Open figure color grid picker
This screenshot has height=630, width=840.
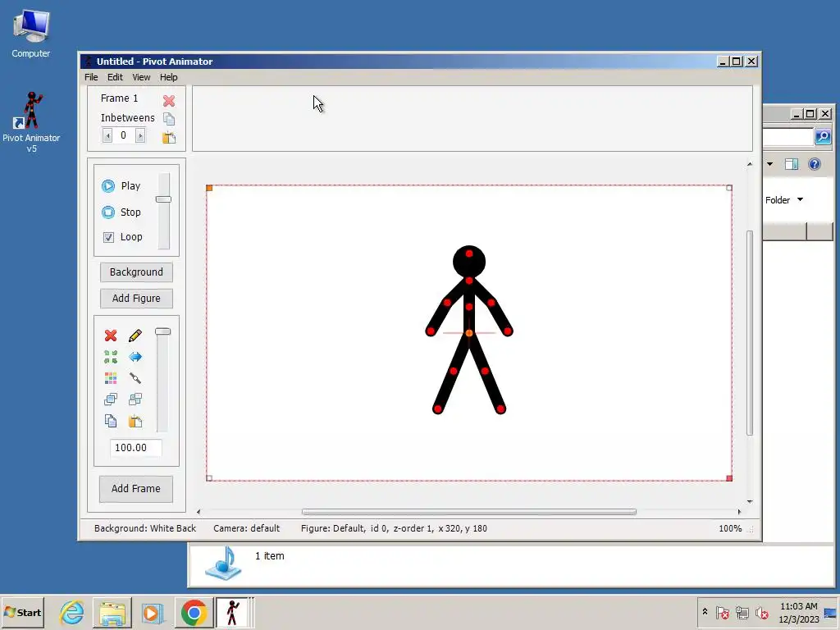[111, 378]
